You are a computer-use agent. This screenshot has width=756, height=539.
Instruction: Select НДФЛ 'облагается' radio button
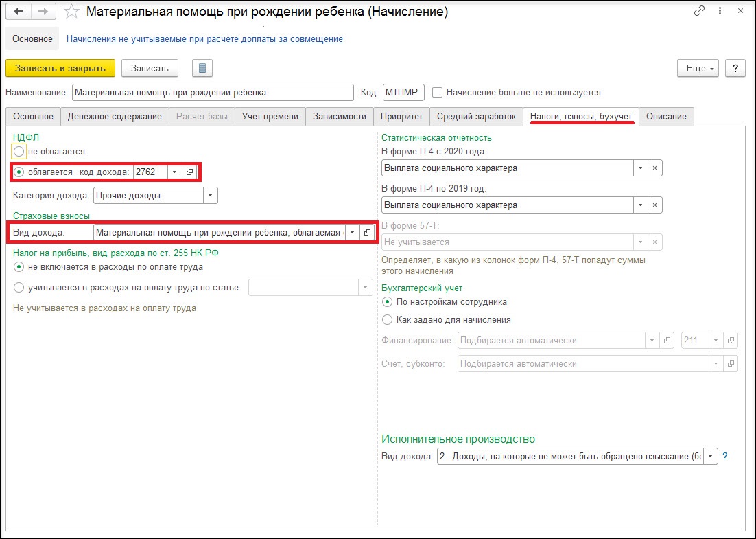pos(19,172)
